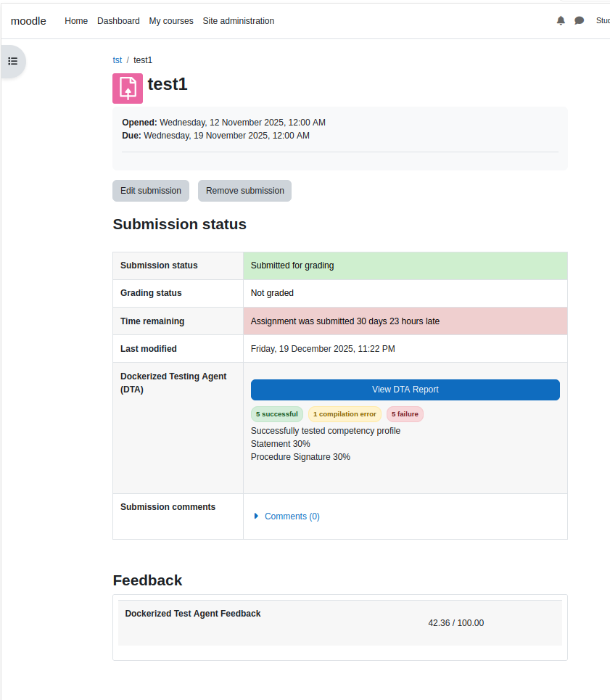Click the Submitted for grading cell

coord(405,265)
